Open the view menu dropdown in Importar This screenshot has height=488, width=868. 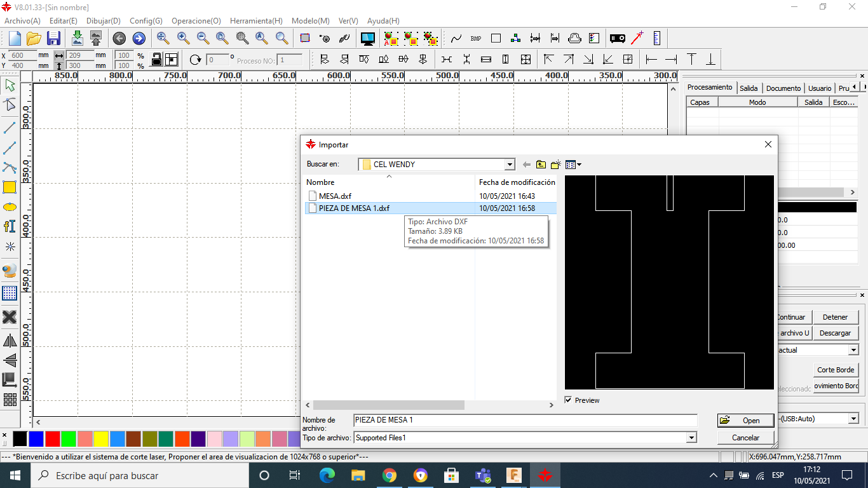(x=573, y=165)
